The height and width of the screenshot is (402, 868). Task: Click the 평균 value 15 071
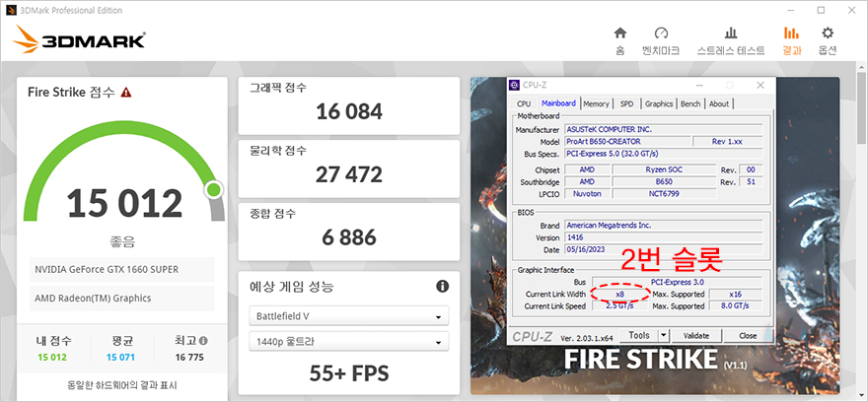pyautogui.click(x=120, y=358)
